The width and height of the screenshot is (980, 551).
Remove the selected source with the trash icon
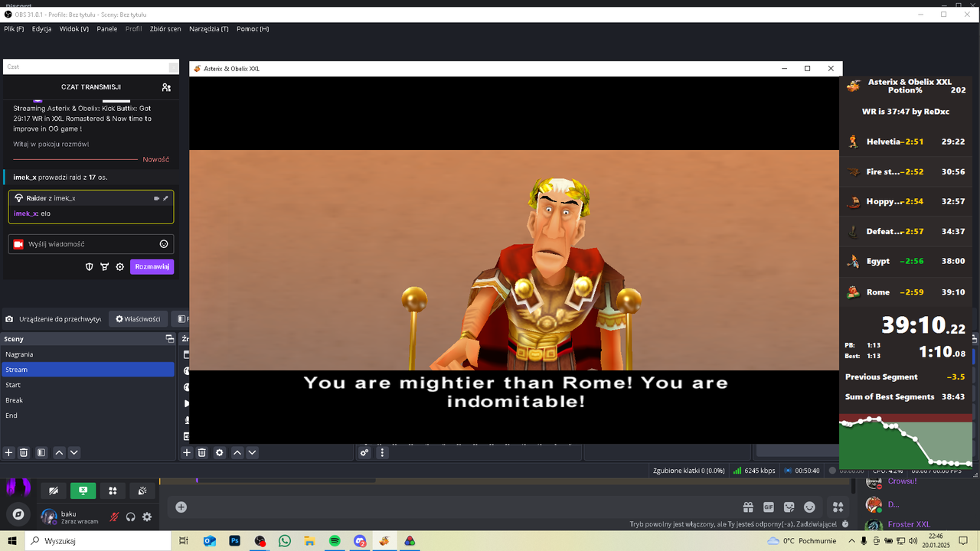click(x=202, y=453)
